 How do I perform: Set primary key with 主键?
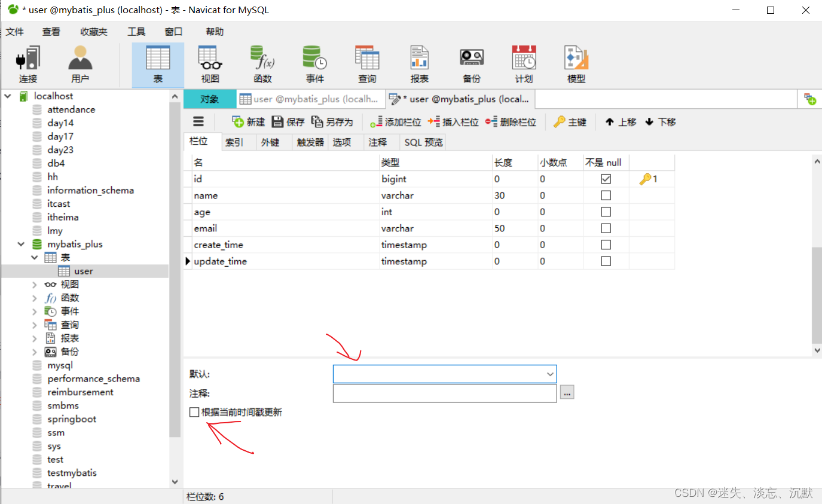[x=570, y=122]
